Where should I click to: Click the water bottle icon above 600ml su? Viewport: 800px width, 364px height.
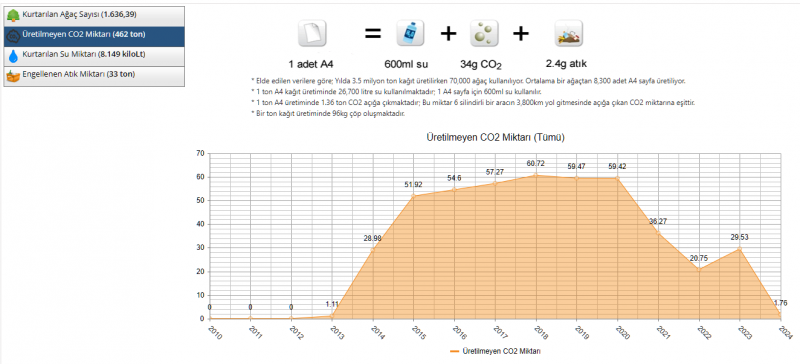pyautogui.click(x=410, y=35)
